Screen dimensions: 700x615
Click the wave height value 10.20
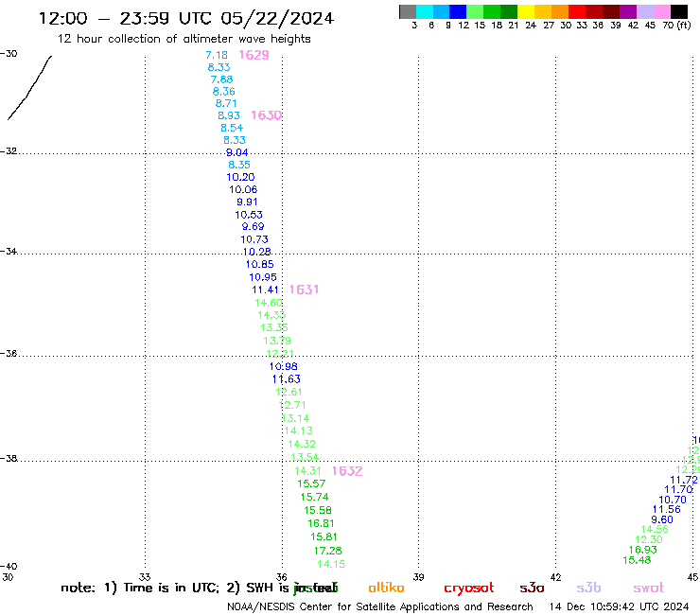pyautogui.click(x=240, y=177)
